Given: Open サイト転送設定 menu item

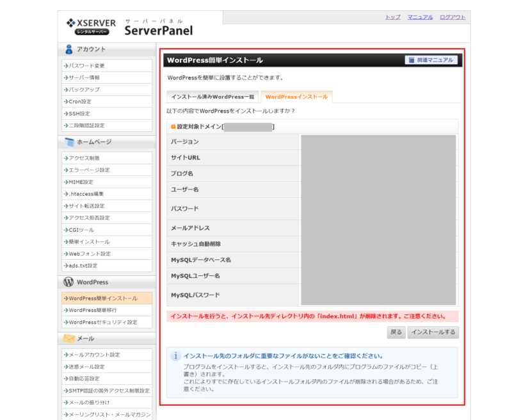Looking at the screenshot, I should click(x=107, y=206).
